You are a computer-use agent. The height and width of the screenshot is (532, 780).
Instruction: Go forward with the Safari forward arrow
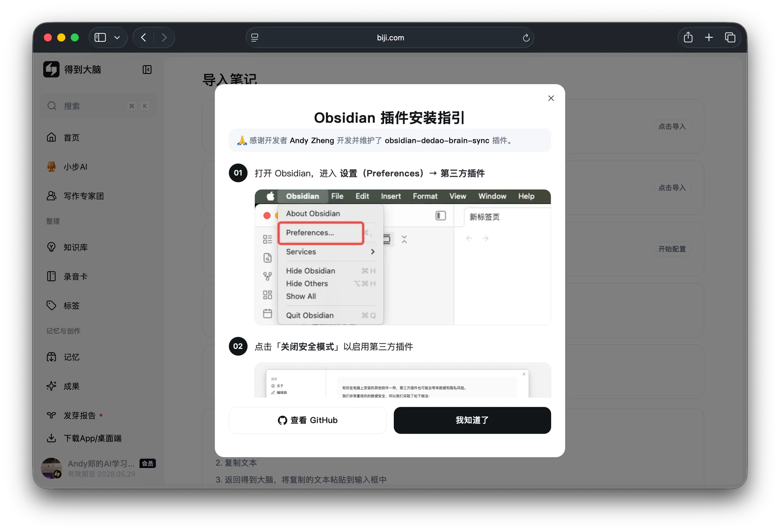[164, 37]
